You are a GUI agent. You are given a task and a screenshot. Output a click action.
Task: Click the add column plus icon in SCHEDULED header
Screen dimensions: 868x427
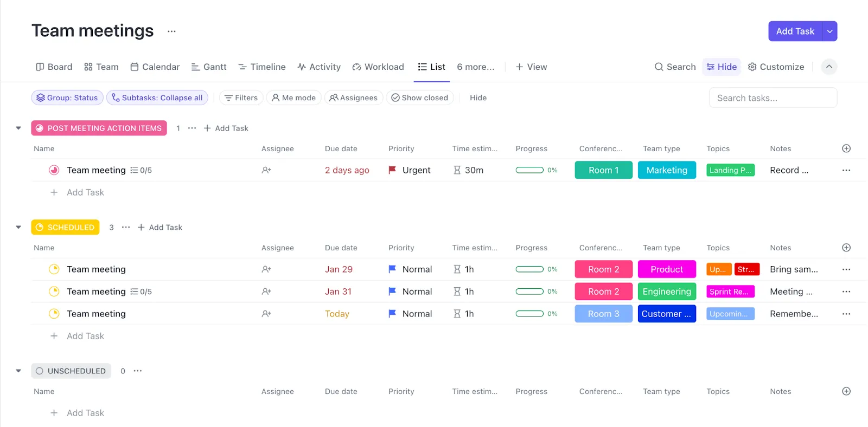point(846,248)
